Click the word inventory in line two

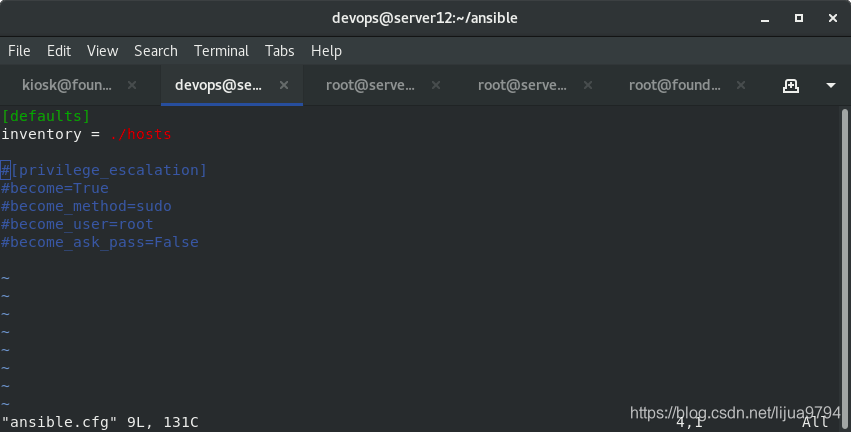tap(41, 134)
